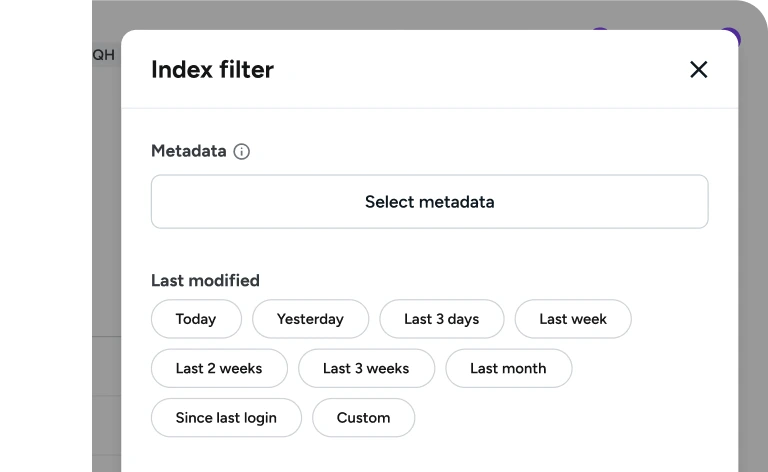Open the Select metadata field
Screen dimensions: 768x472
430,202
